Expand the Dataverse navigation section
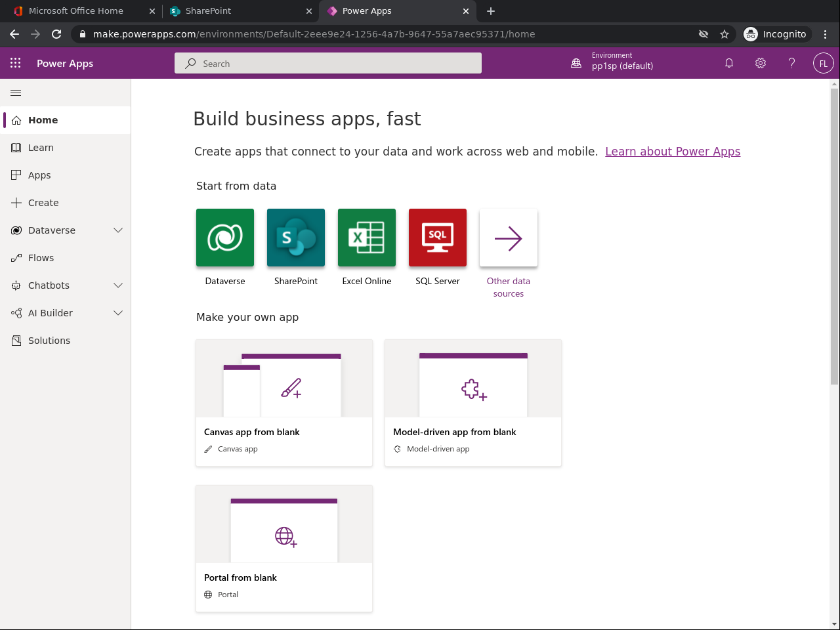This screenshot has height=630, width=840. pyautogui.click(x=118, y=230)
